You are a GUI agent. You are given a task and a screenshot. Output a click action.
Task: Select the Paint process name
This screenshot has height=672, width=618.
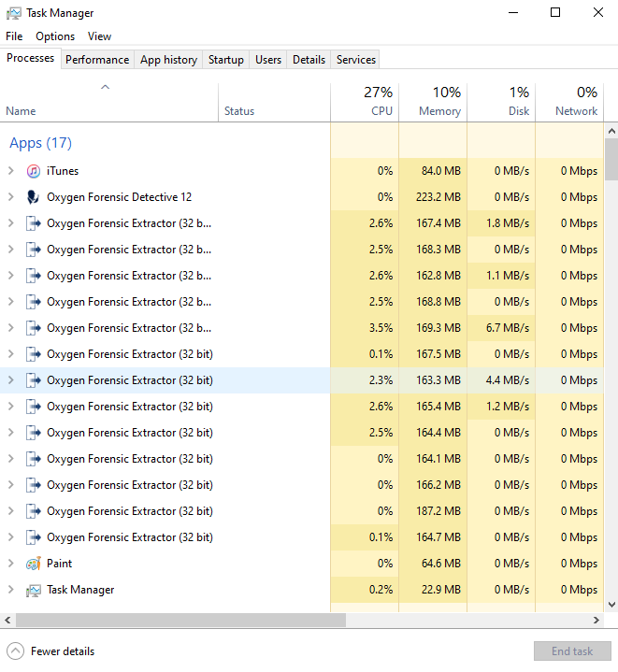59,564
